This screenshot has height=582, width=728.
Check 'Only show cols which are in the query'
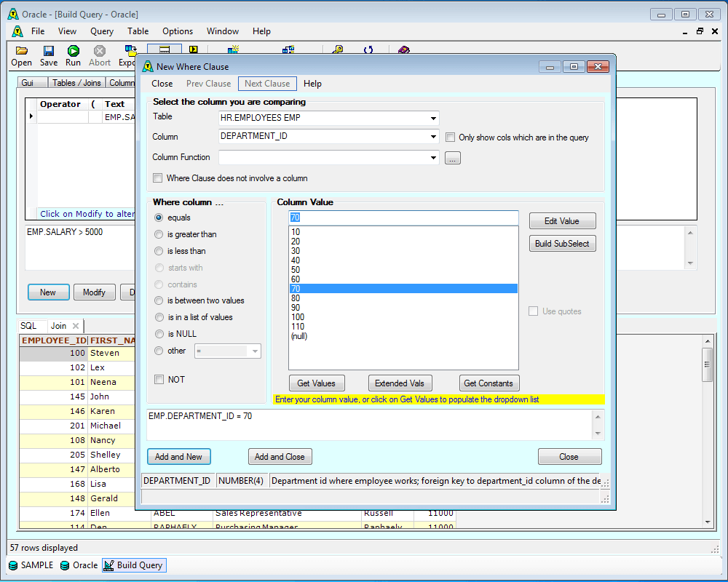450,137
